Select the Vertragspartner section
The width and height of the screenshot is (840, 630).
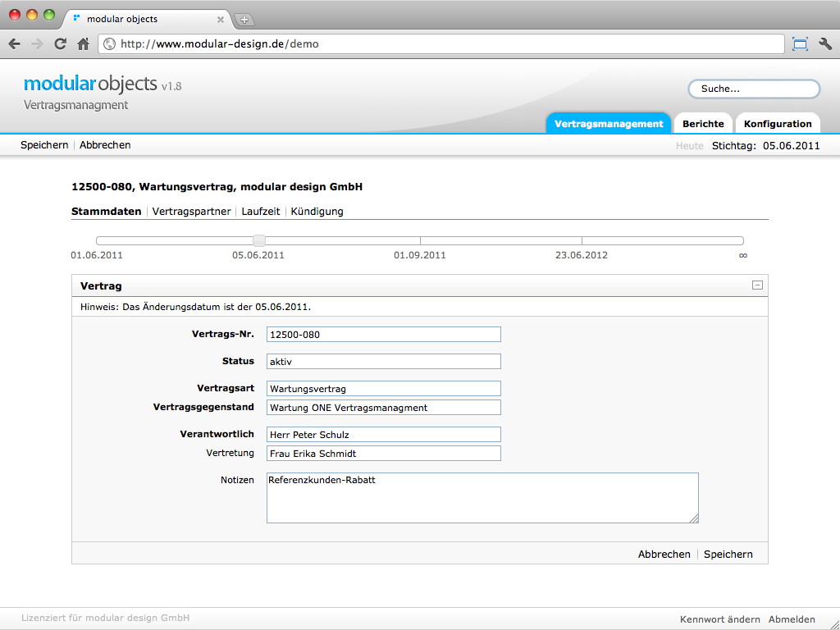[191, 211]
